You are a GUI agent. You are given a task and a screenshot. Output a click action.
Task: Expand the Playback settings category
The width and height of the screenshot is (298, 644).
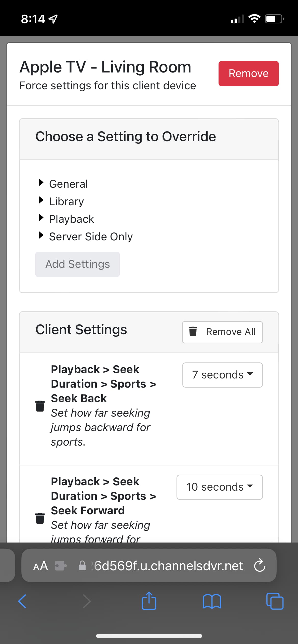(x=71, y=219)
